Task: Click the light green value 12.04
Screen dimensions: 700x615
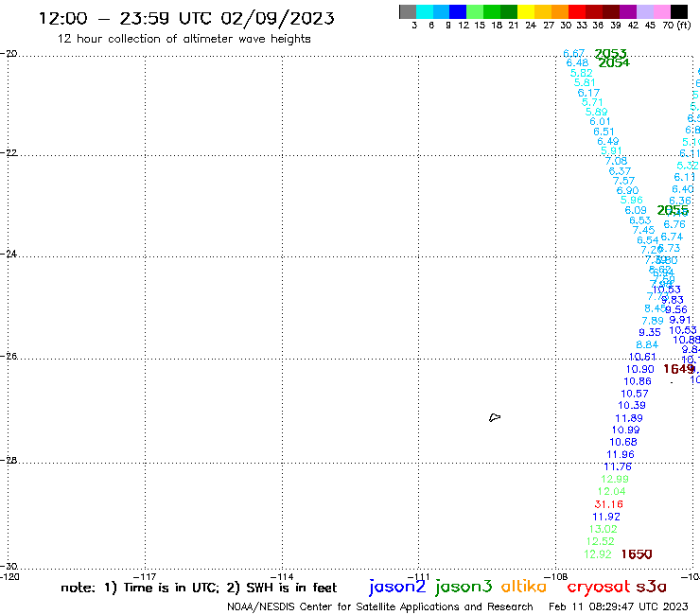Action: pos(612,492)
